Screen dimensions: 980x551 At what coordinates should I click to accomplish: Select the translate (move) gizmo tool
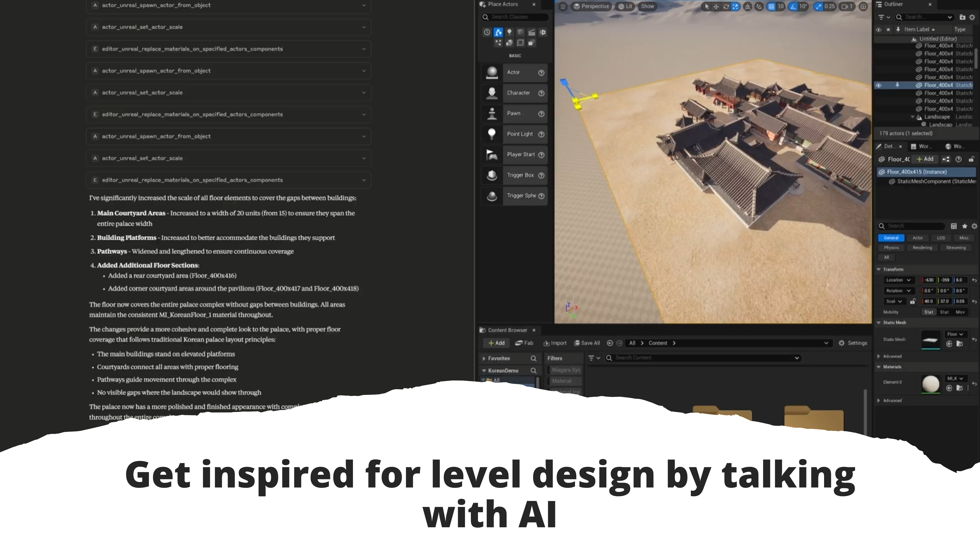[716, 6]
